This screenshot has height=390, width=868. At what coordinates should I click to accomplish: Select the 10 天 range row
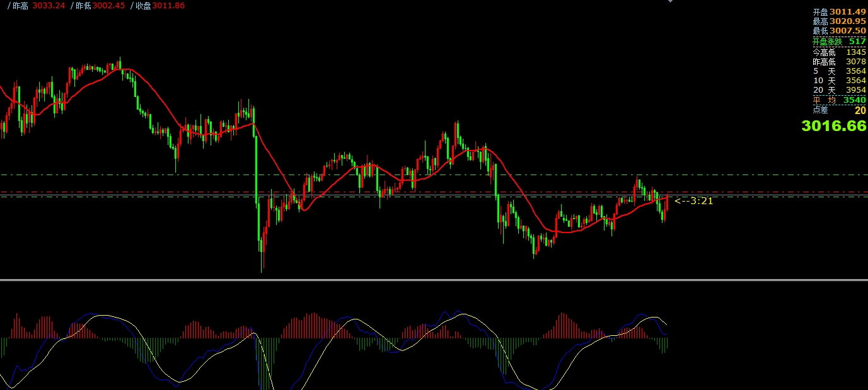click(838, 81)
